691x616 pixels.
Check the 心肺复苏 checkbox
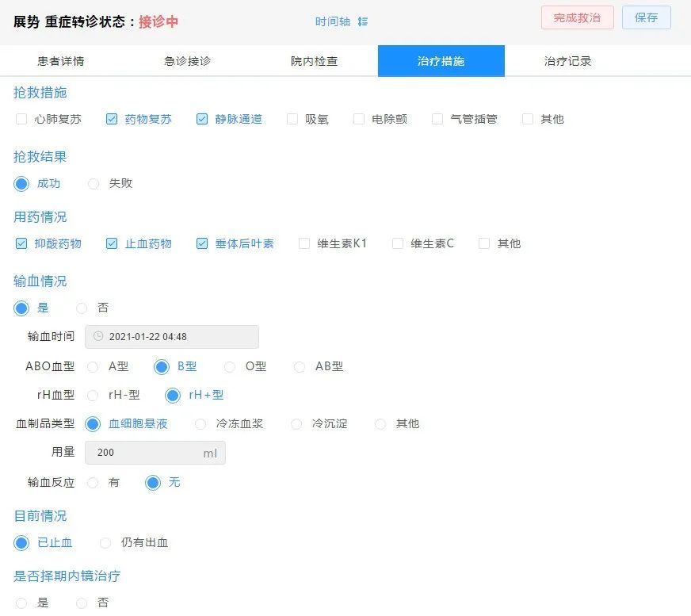click(21, 119)
